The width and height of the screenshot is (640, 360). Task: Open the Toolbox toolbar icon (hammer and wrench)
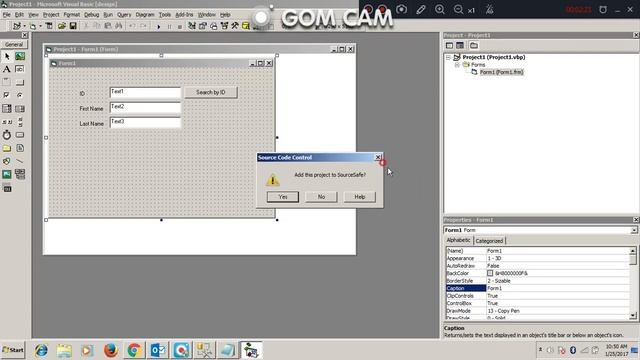[235, 26]
